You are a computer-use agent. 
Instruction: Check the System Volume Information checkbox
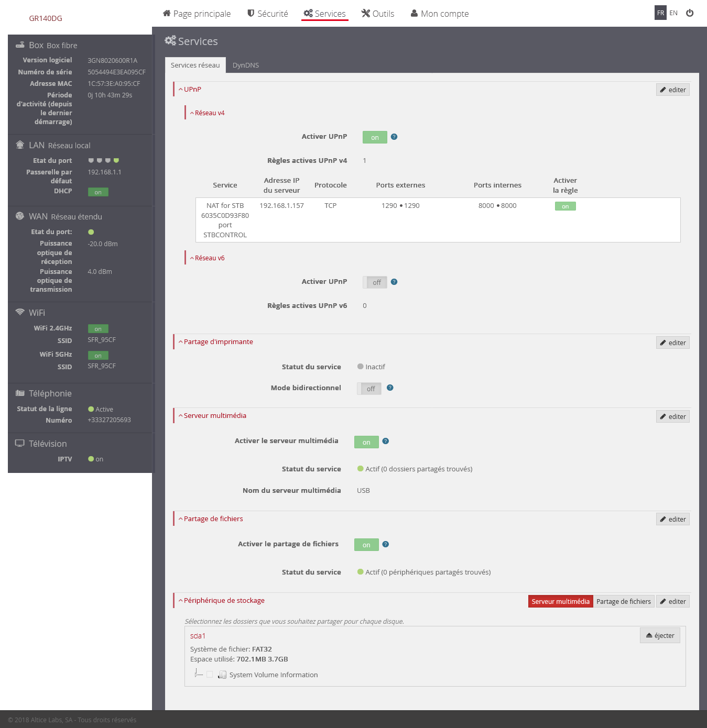(210, 674)
